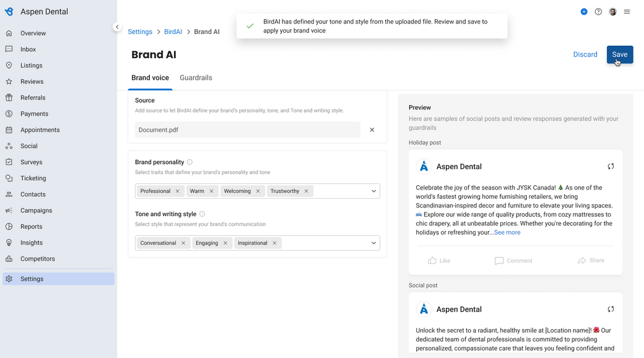Click the Campaigns megaphone icon
Viewport: 644px width, 358px height.
9,210
